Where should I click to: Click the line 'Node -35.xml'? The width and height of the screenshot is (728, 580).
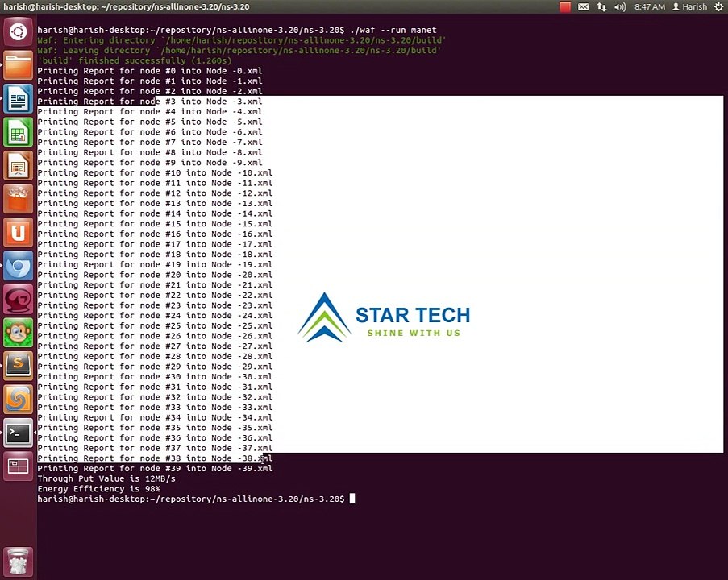pyautogui.click(x=155, y=429)
